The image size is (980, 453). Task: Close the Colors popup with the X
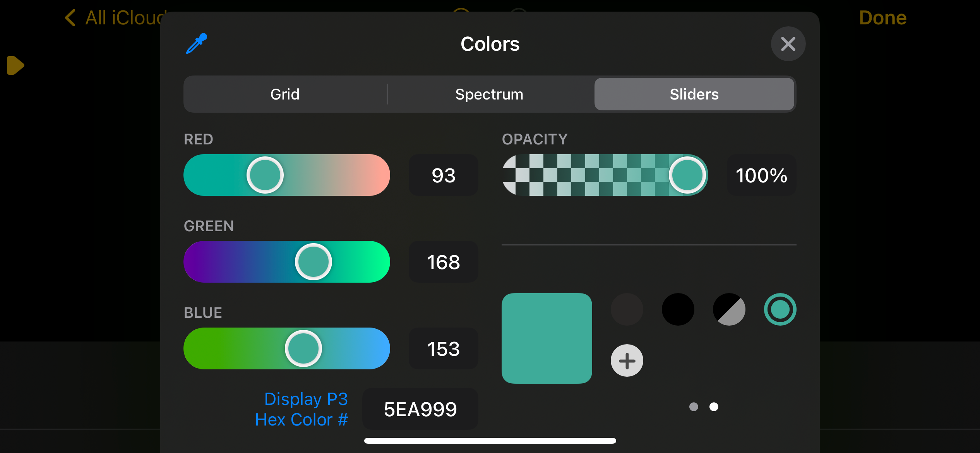[788, 44]
